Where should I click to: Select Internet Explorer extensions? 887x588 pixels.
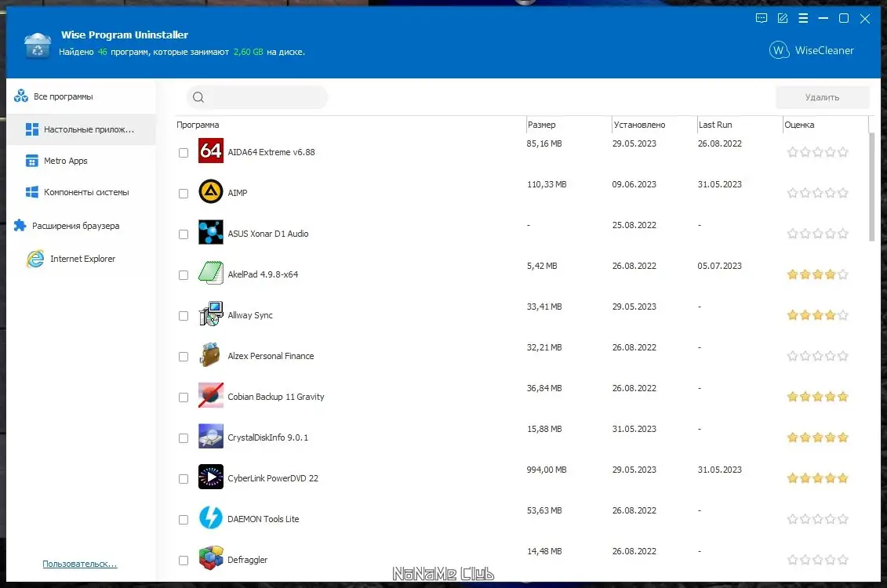tap(81, 259)
